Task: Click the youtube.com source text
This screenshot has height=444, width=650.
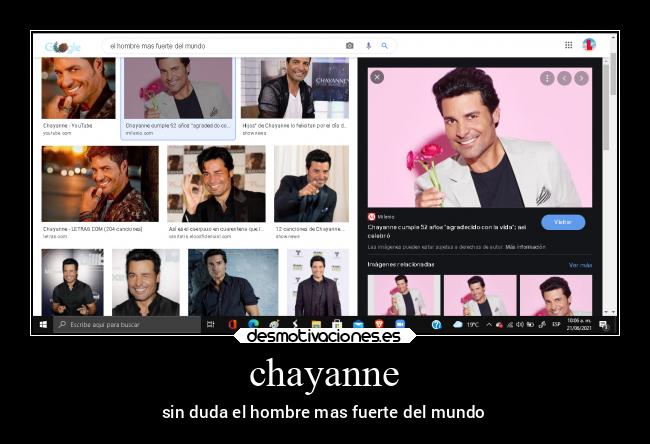Action: click(x=57, y=133)
